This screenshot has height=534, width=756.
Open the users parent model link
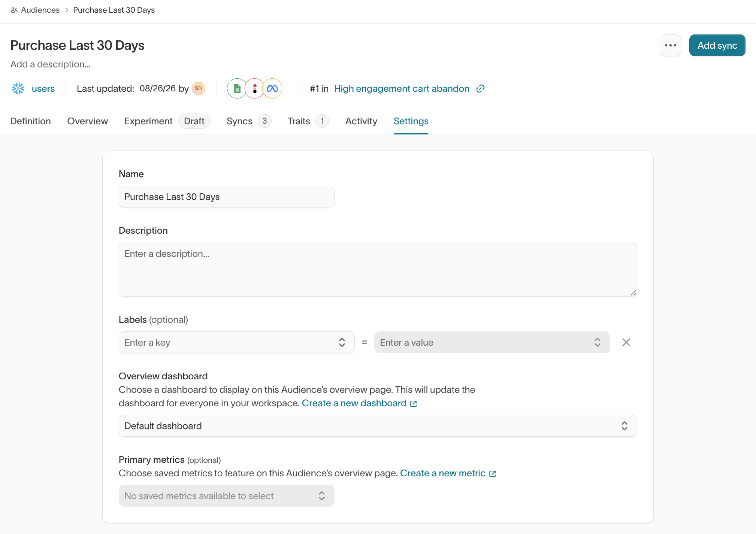pyautogui.click(x=43, y=89)
